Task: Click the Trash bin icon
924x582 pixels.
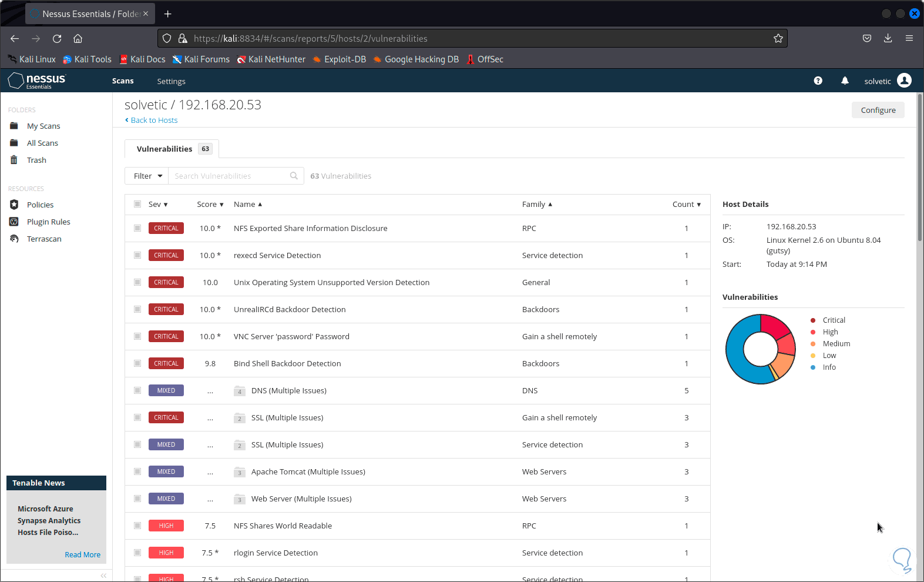Action: click(x=14, y=160)
